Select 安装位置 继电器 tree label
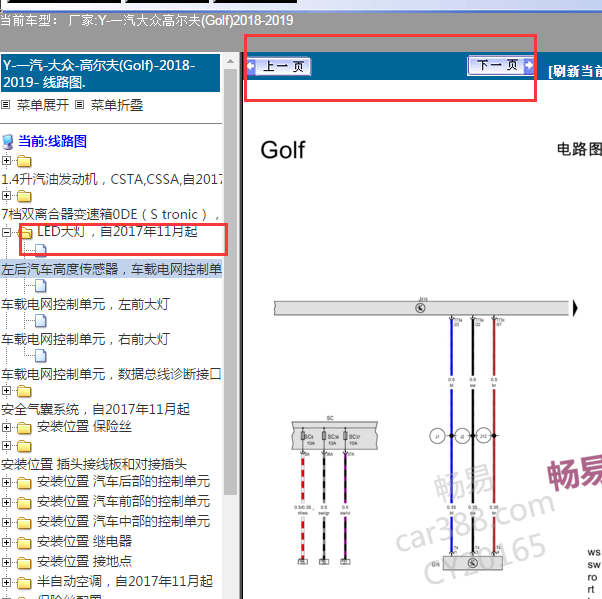Screen dimensions: 602x599 click(84, 542)
